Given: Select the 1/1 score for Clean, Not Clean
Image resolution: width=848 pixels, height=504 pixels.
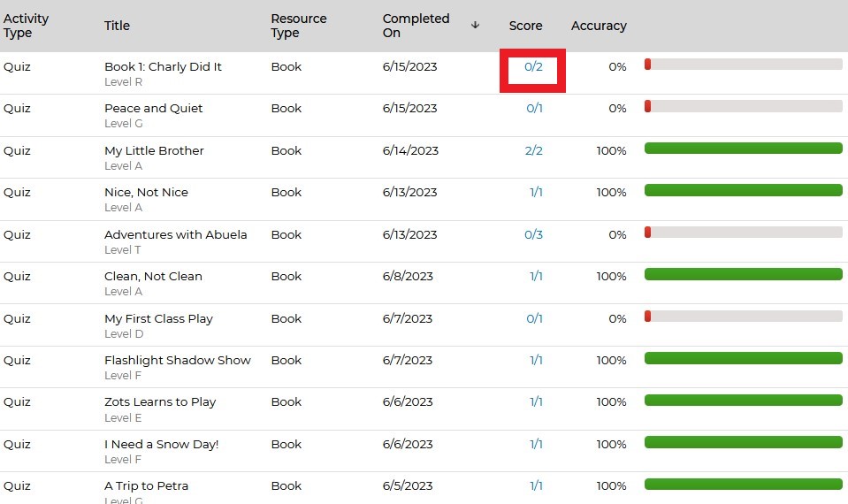Looking at the screenshot, I should (x=536, y=276).
